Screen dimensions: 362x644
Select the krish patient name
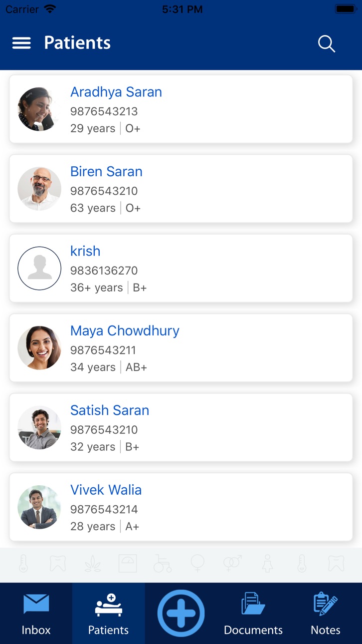click(85, 251)
